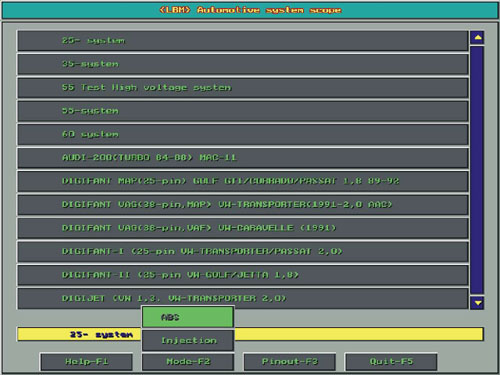Viewport: 500px width, 375px height.
Task: Select the '60 system' list row
Action: tap(243, 135)
